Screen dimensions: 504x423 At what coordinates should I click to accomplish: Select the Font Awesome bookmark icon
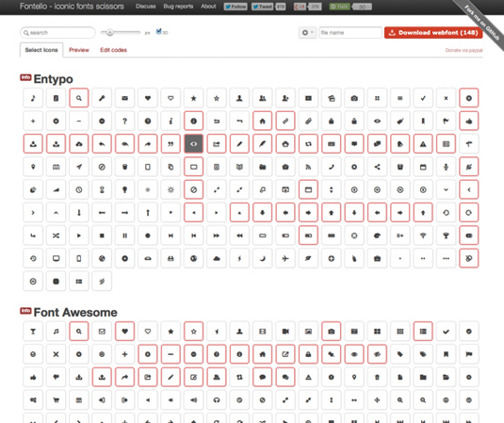[446, 354]
